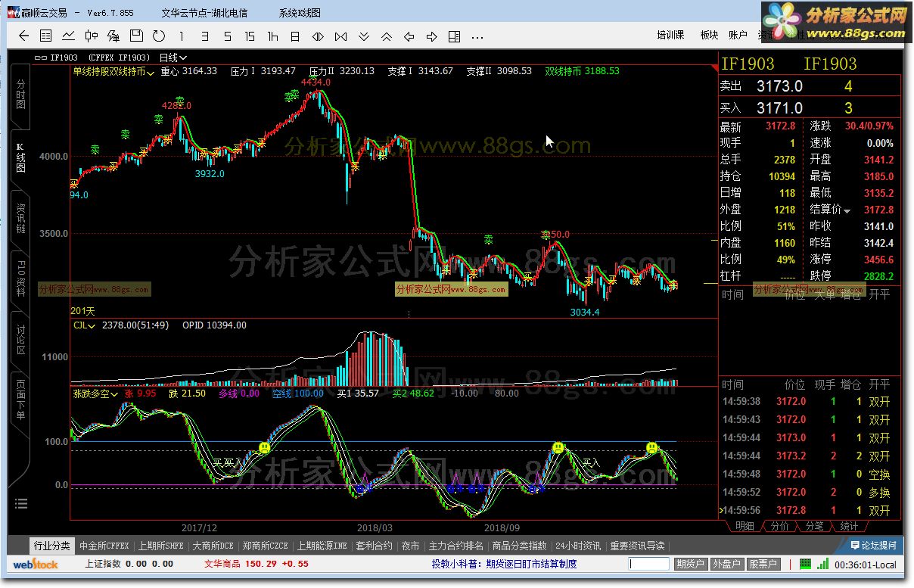Open the 板块 menu
Viewport: 914px width, 588px height.
tap(709, 35)
